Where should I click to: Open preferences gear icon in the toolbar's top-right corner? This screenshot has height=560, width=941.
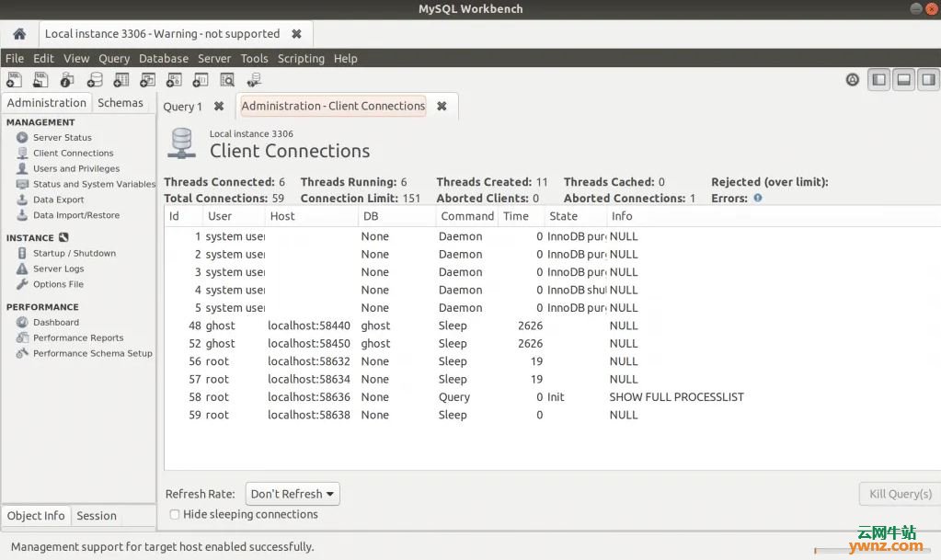click(x=852, y=79)
